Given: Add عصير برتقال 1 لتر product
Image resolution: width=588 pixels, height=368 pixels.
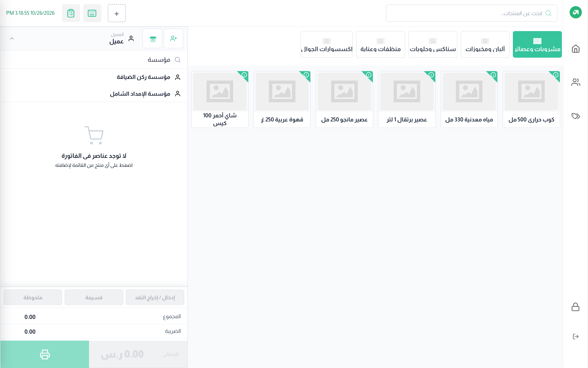Looking at the screenshot, I should point(407,99).
